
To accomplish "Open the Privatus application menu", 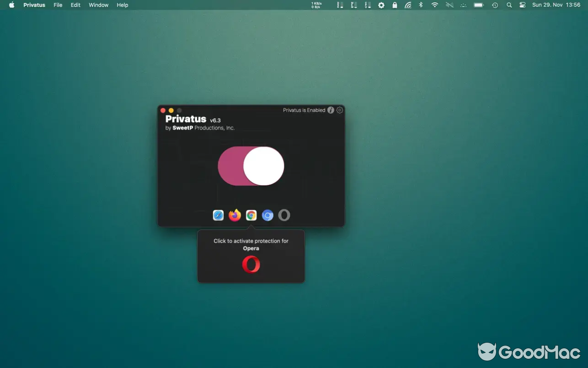I will (34, 5).
